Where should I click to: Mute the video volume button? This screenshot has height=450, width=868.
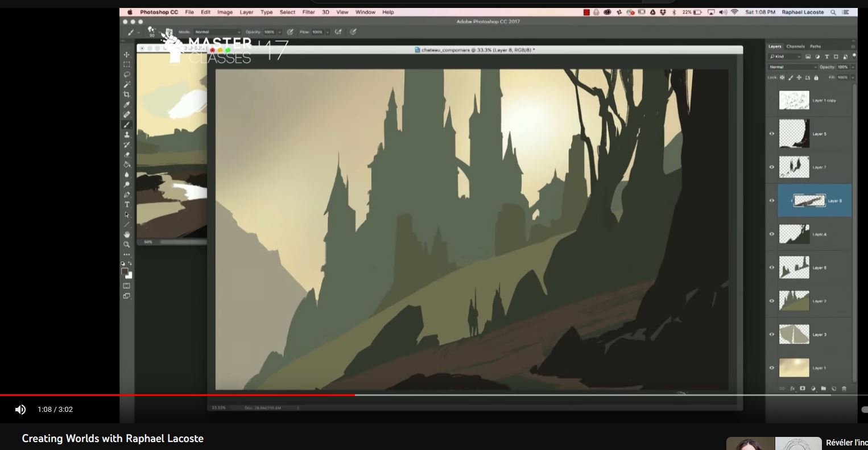coord(20,410)
